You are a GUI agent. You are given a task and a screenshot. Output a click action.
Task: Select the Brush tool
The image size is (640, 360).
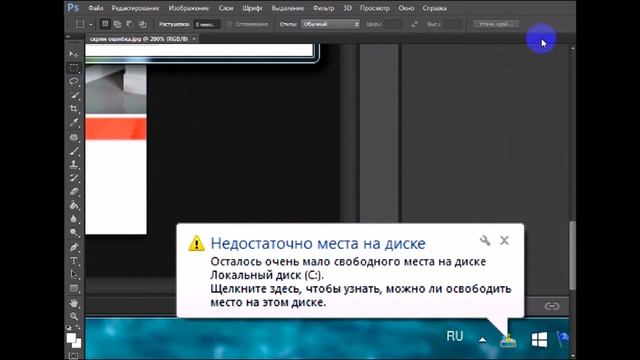click(x=73, y=151)
